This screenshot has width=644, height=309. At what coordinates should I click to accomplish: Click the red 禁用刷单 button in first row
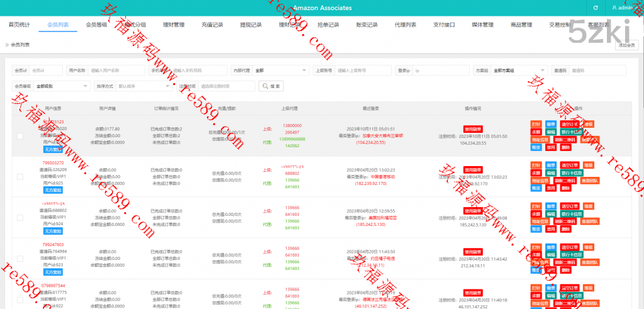tap(473, 129)
